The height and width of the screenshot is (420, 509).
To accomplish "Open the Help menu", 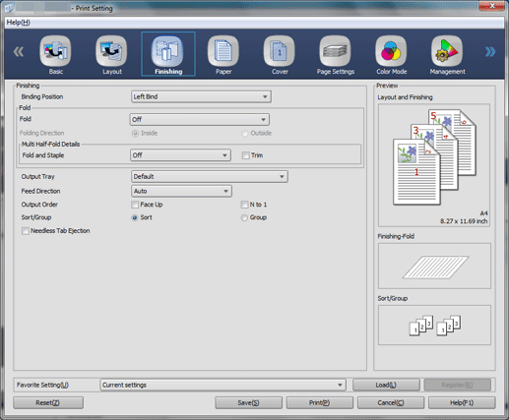I will [x=19, y=23].
